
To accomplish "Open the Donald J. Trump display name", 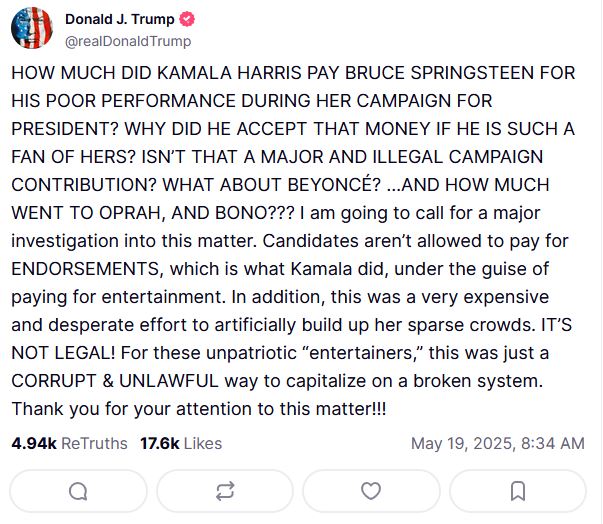I will (x=118, y=20).
